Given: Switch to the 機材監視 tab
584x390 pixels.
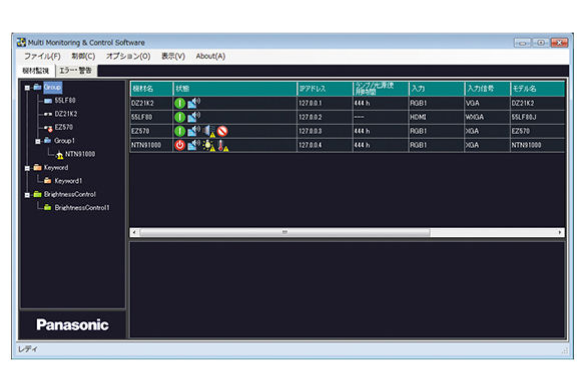Looking at the screenshot, I should (x=36, y=71).
